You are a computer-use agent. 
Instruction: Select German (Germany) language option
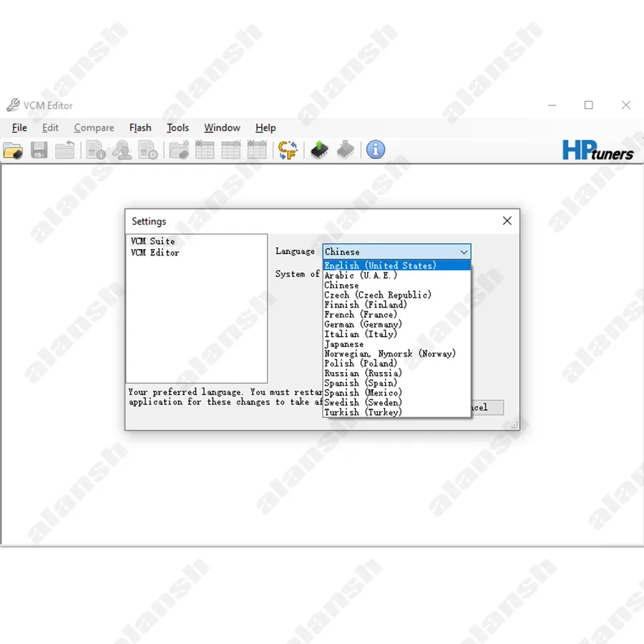(x=396, y=324)
